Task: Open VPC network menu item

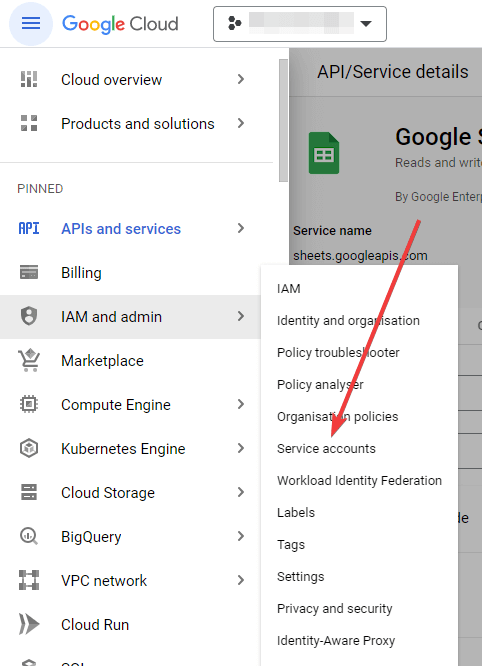Action: [x=104, y=581]
